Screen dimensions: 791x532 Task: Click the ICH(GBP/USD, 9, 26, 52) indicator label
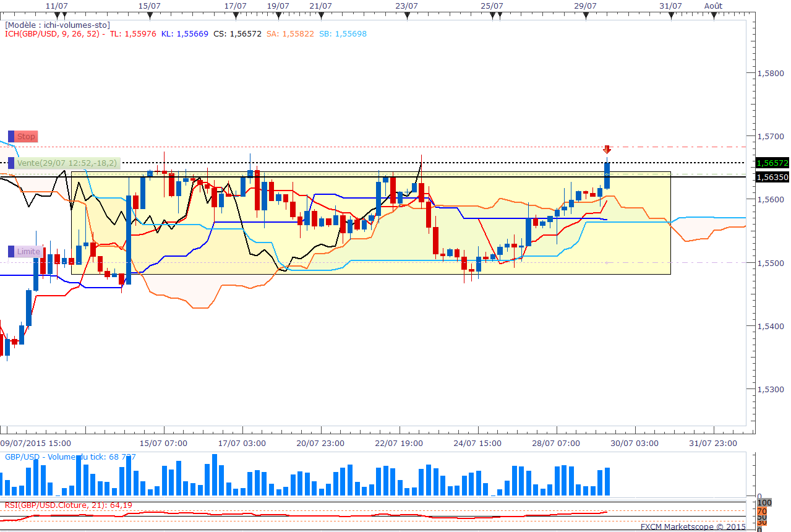point(53,34)
